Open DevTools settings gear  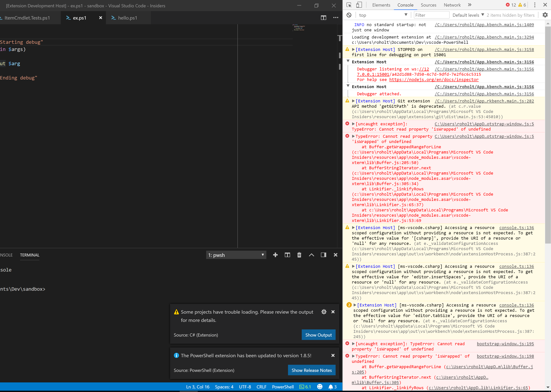545,15
